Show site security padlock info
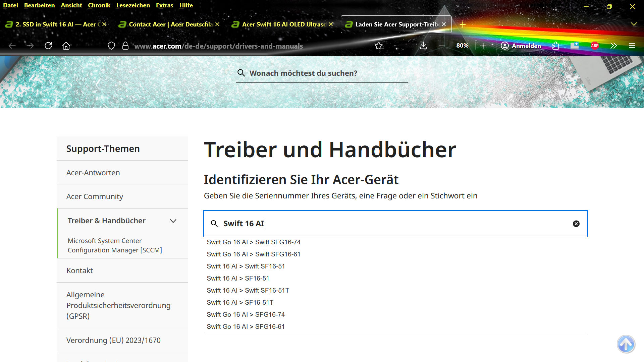Image resolution: width=644 pixels, height=362 pixels. tap(125, 46)
